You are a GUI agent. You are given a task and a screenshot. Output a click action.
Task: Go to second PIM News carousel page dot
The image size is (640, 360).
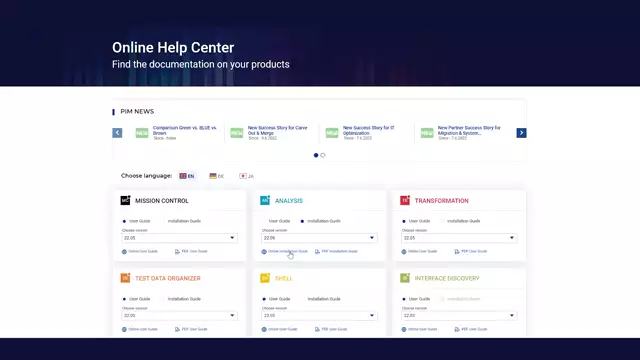(323, 155)
